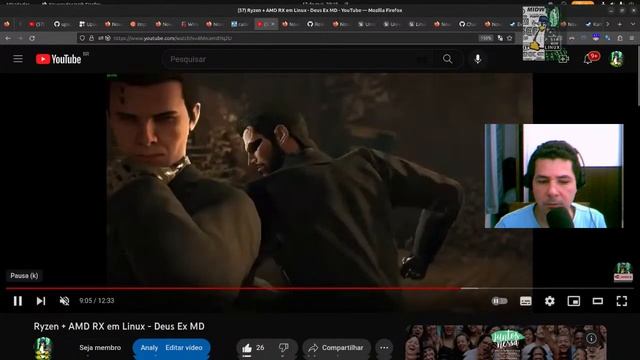Click the 'Editar vídeo' button
The width and height of the screenshot is (640, 360).
tap(184, 348)
